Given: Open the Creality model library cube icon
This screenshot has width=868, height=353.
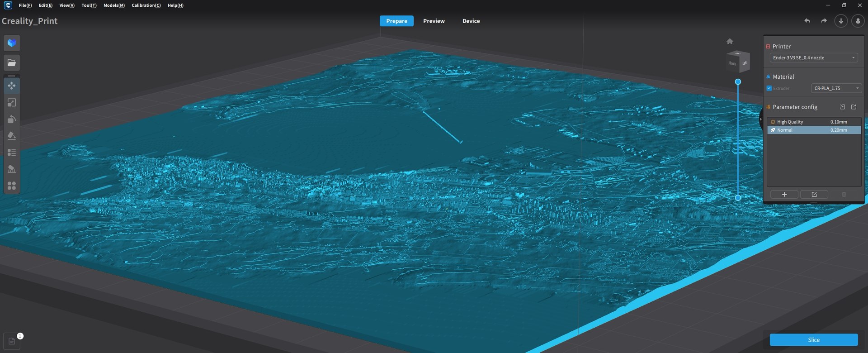Looking at the screenshot, I should point(12,43).
